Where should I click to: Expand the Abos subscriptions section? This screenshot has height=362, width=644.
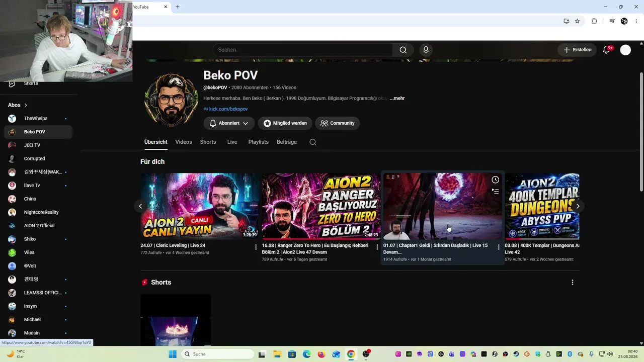(x=18, y=105)
